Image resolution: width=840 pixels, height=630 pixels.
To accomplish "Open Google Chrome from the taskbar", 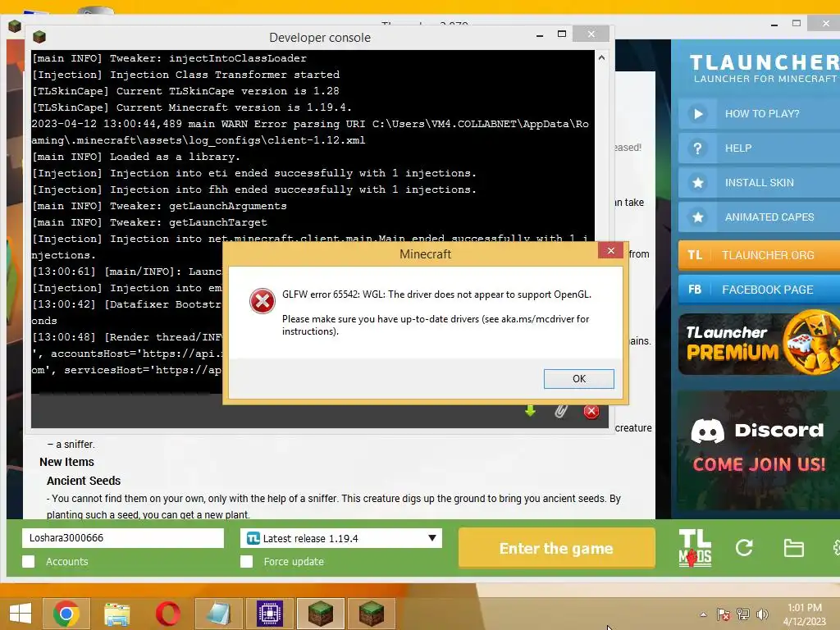I will click(x=66, y=614).
